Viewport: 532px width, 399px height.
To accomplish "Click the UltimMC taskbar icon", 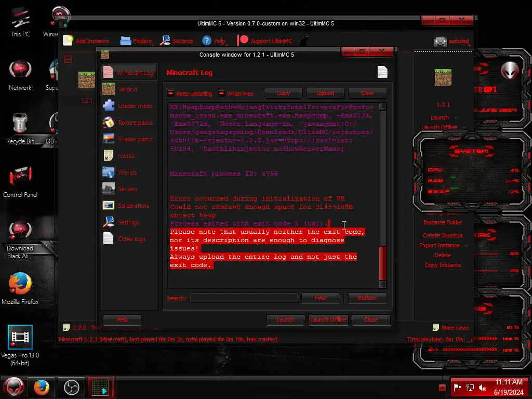I will coord(101,387).
